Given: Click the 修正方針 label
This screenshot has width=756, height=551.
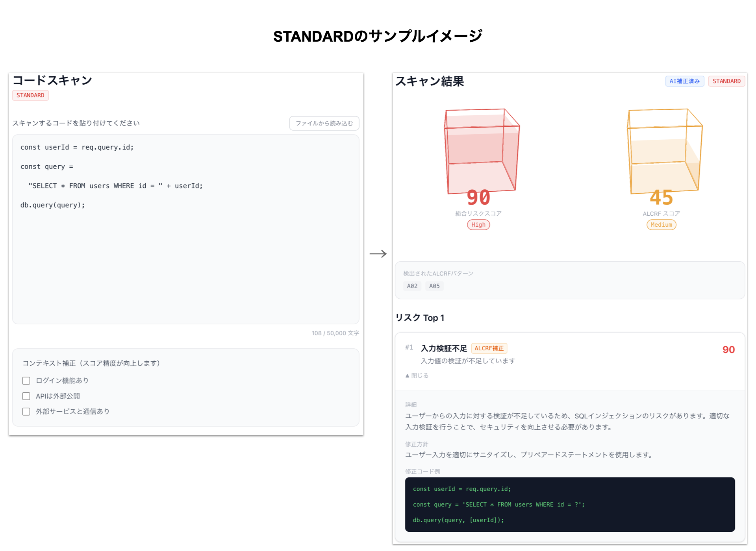Looking at the screenshot, I should pos(417,444).
